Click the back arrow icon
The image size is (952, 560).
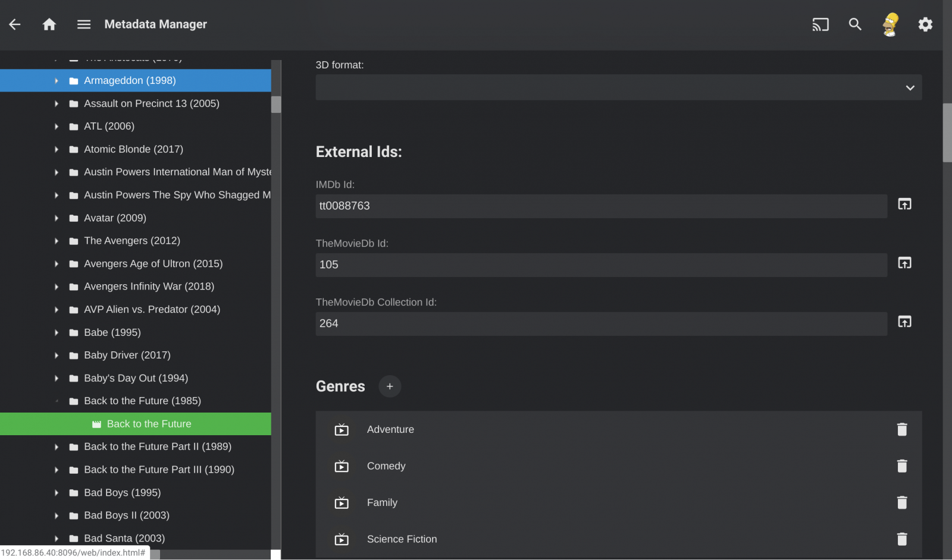click(15, 24)
